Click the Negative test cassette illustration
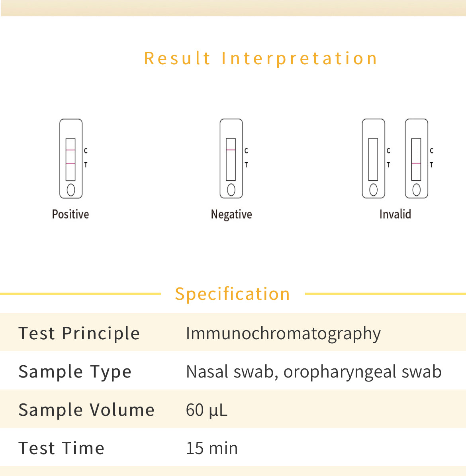466x476 pixels. pyautogui.click(x=231, y=158)
